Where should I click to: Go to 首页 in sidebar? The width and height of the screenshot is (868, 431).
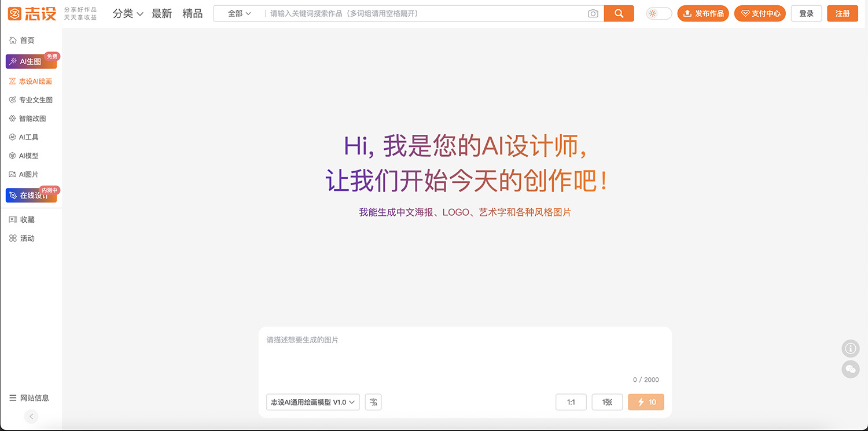27,40
